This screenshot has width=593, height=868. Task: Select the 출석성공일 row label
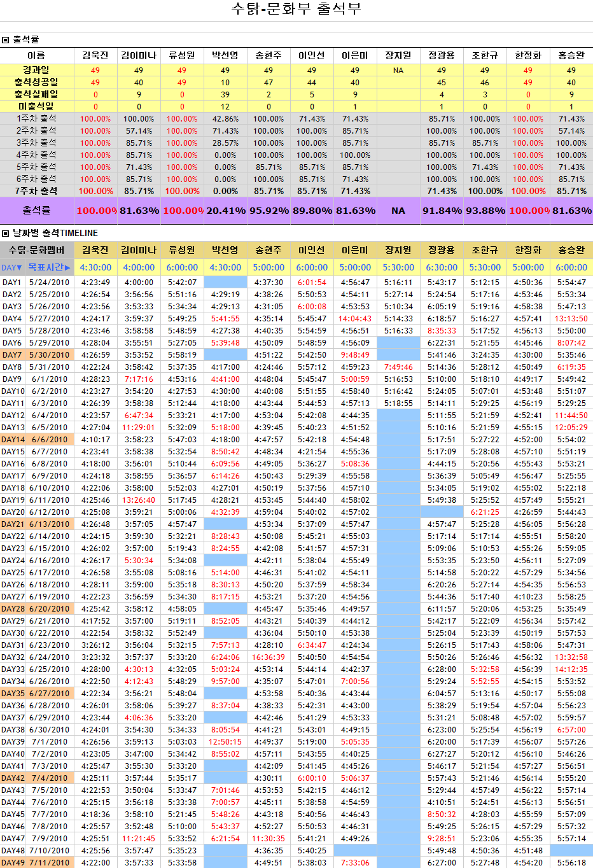coord(36,82)
